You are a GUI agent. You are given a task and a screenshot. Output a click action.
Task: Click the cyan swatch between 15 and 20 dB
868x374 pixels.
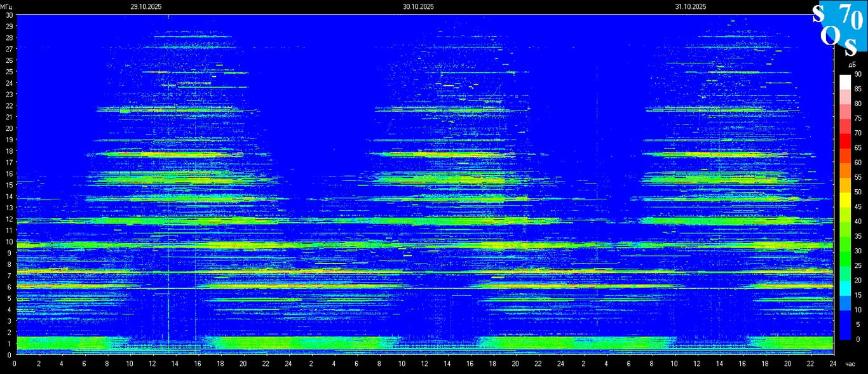(844, 288)
